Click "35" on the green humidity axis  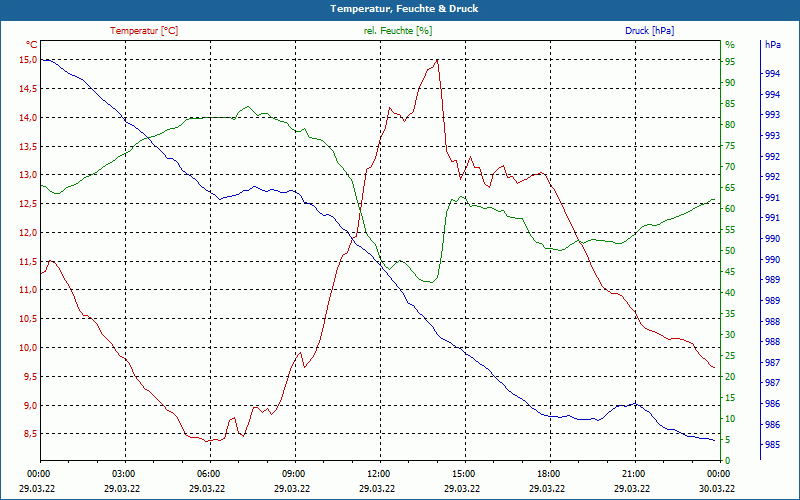pyautogui.click(x=730, y=314)
